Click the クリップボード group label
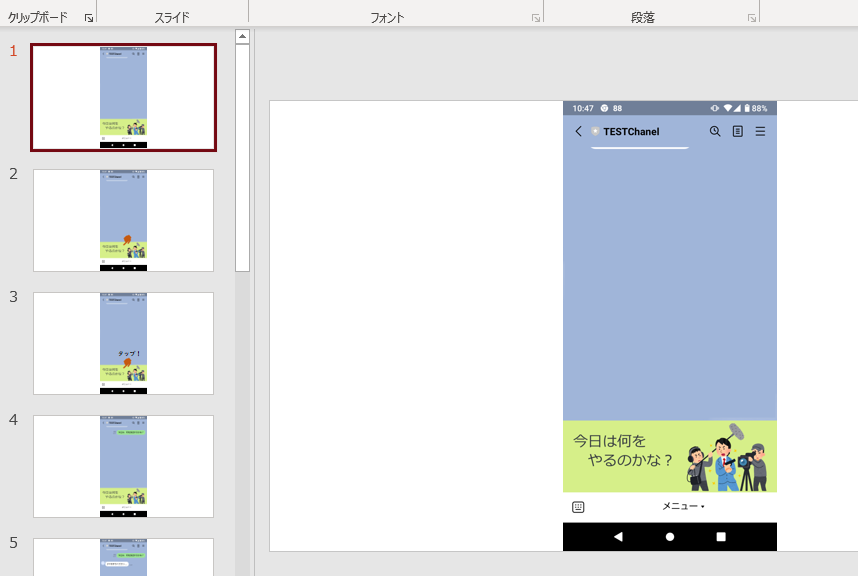 38,18
